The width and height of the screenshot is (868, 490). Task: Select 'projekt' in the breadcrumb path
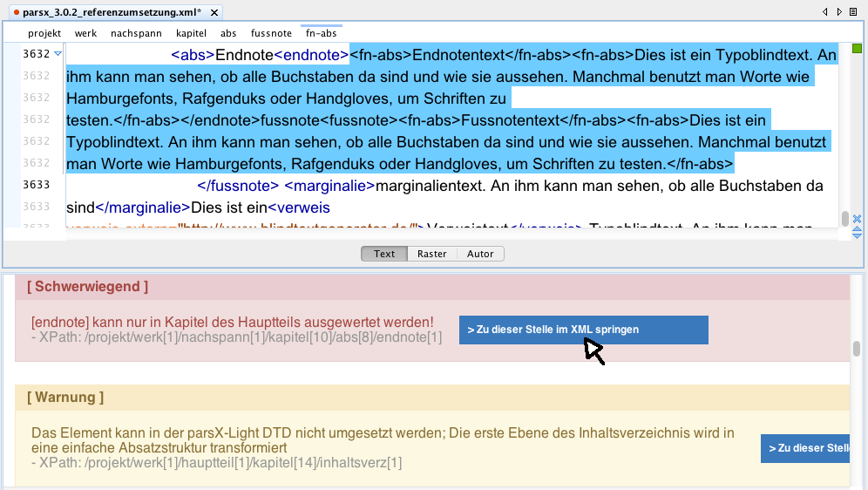(44, 33)
